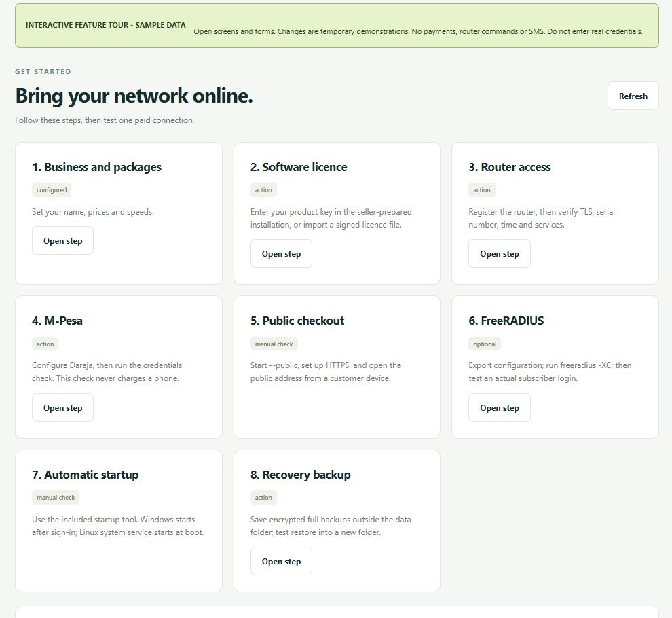This screenshot has height=618, width=672.
Task: Select the '3. Router access' heading
Action: pyautogui.click(x=510, y=167)
